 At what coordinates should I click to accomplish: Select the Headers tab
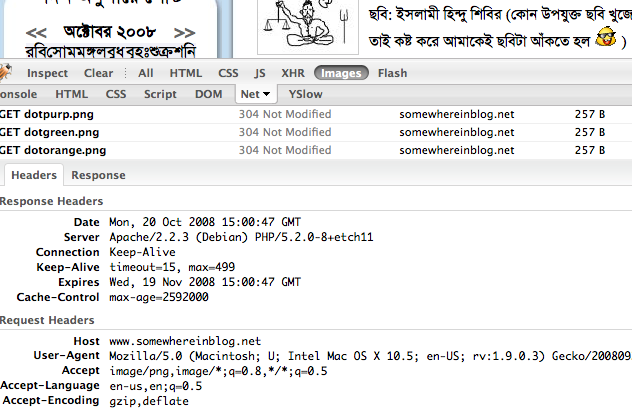pos(34,175)
